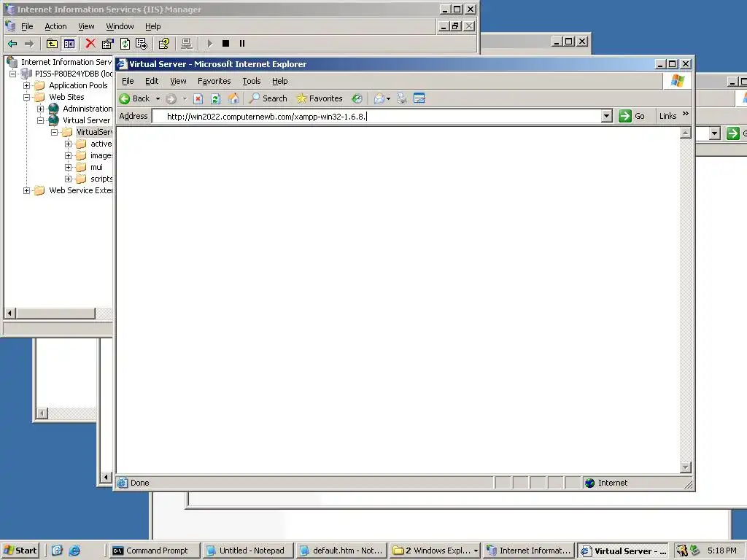Image resolution: width=747 pixels, height=560 pixels.
Task: Open the Internet Explorer Favorites menu
Action: click(x=214, y=81)
